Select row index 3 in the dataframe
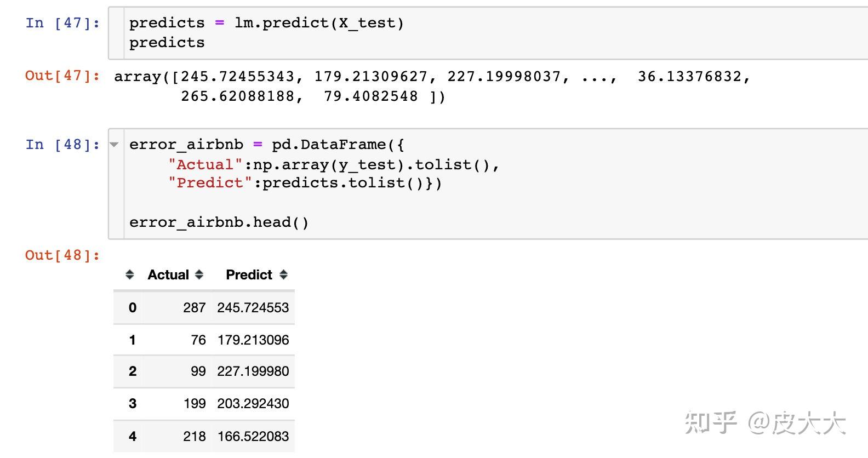Screen dimensions: 868x458 click(133, 404)
